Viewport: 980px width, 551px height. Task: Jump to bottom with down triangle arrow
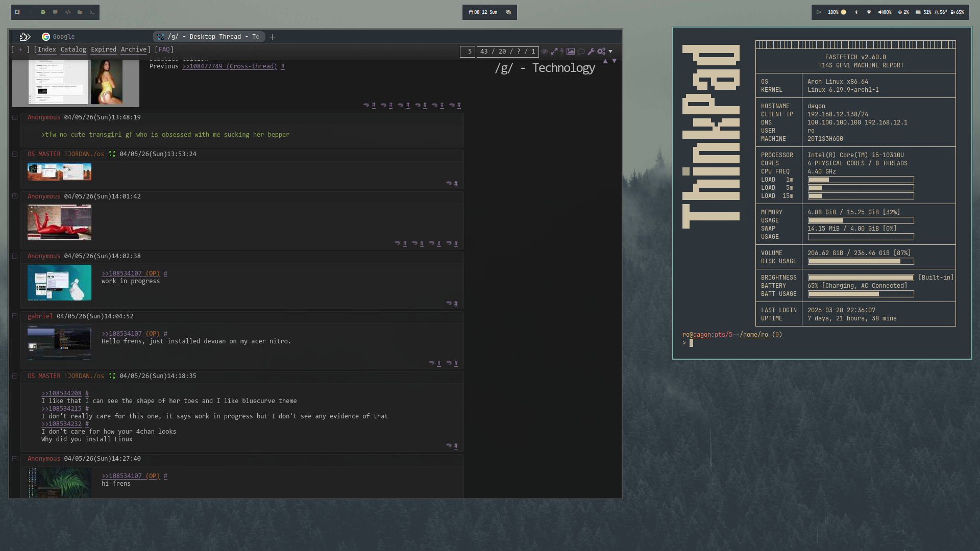tap(614, 61)
